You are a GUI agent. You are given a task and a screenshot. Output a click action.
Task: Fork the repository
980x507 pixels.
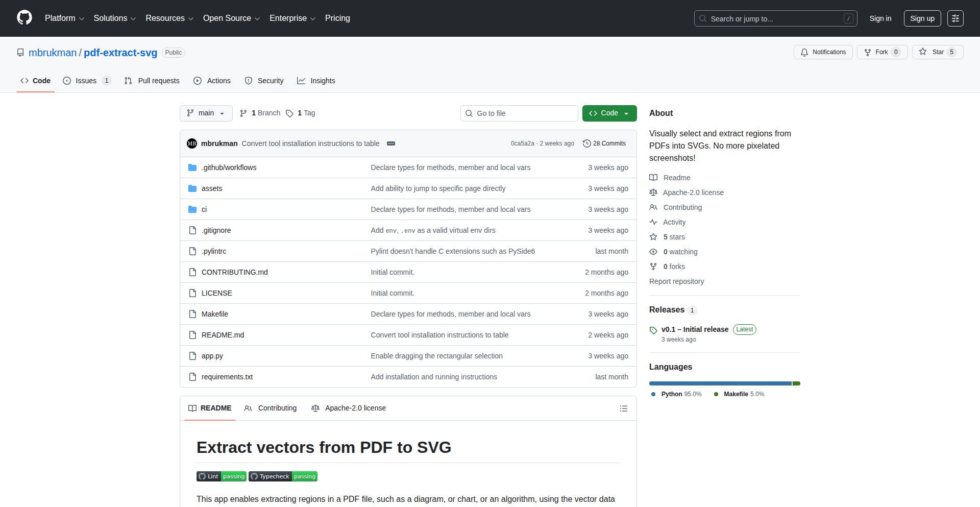tap(881, 52)
